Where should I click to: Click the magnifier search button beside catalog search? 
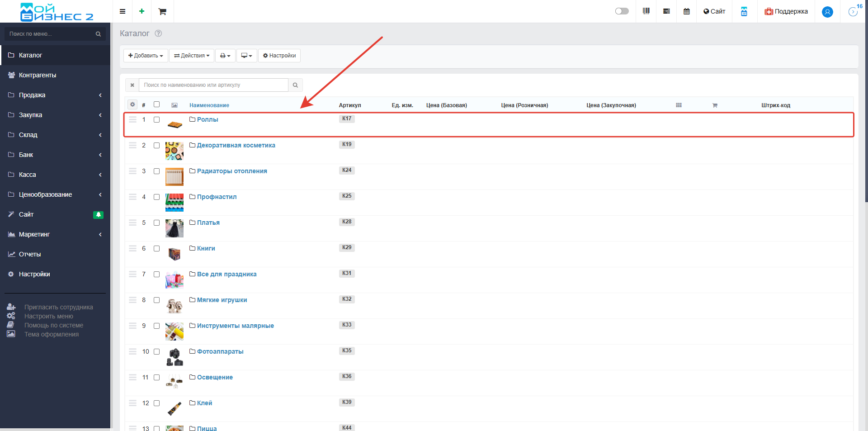pos(295,85)
